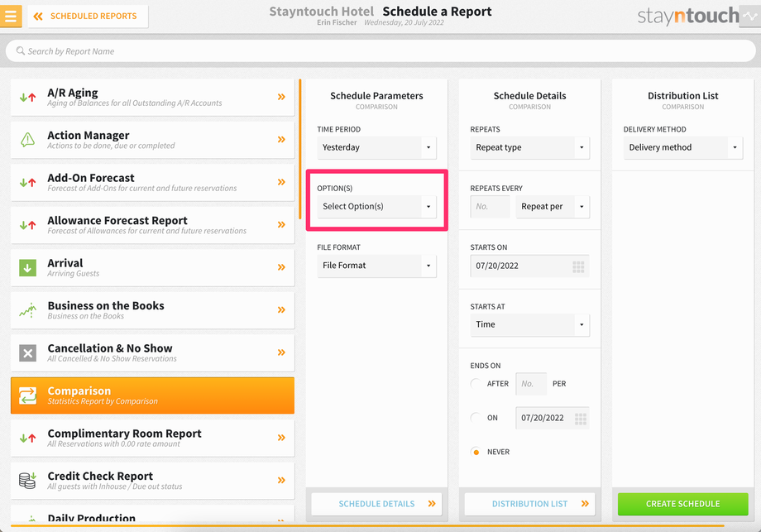Select the Arrival report
Screen dimensions: 761x532
pyautogui.click(x=152, y=267)
